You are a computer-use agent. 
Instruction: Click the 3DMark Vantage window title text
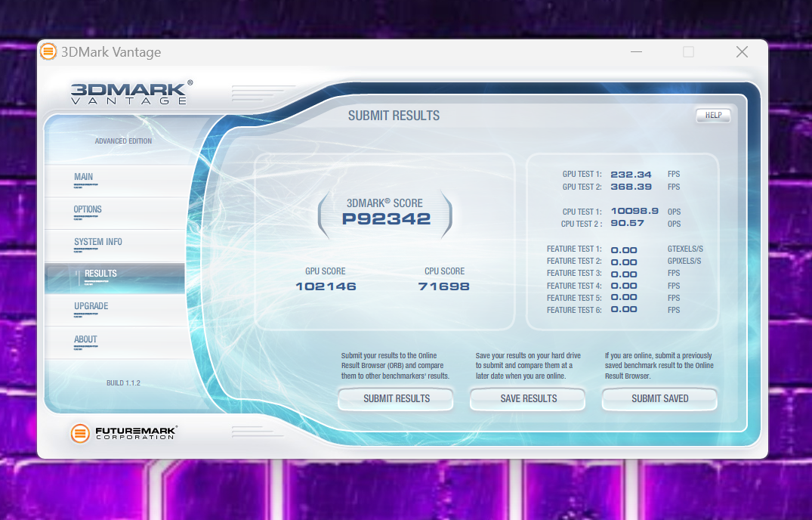[111, 52]
